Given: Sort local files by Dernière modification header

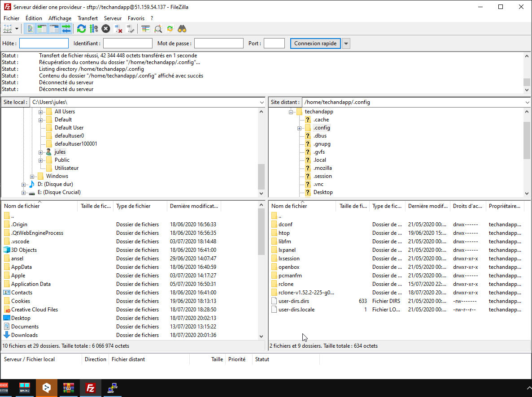Looking at the screenshot, I should coord(194,206).
